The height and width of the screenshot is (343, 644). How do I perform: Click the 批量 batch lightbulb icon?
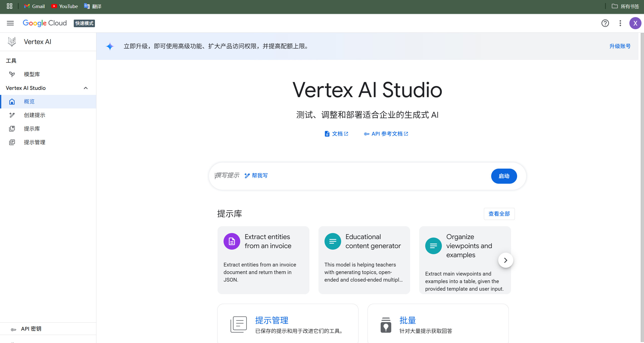[x=386, y=325]
